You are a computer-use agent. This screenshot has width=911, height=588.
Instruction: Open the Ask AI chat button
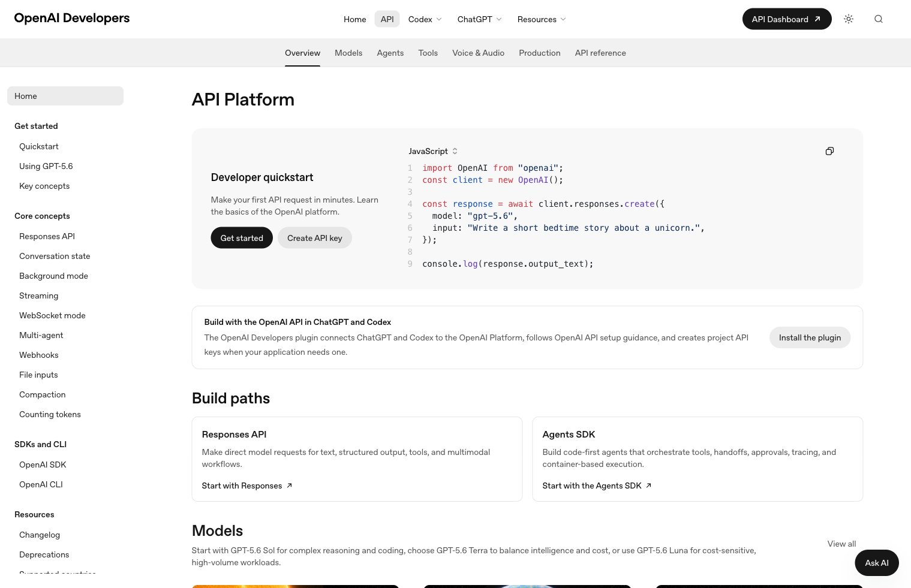click(876, 563)
